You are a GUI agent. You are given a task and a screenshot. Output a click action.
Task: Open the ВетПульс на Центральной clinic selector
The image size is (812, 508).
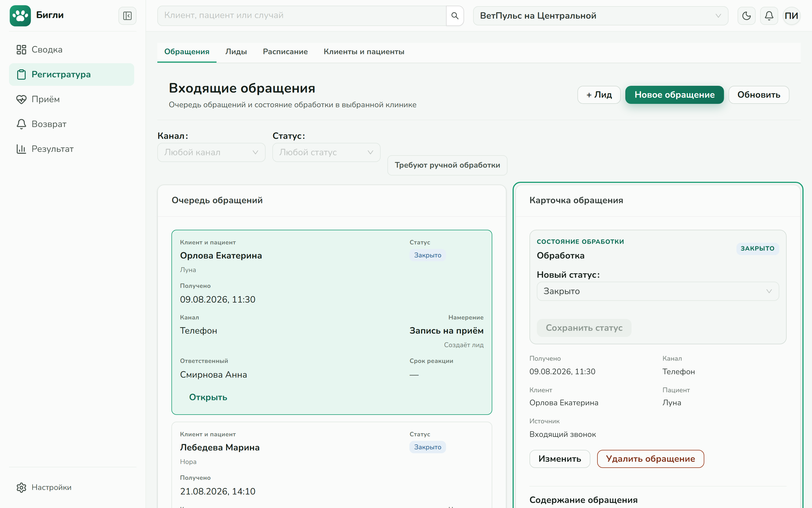point(600,16)
